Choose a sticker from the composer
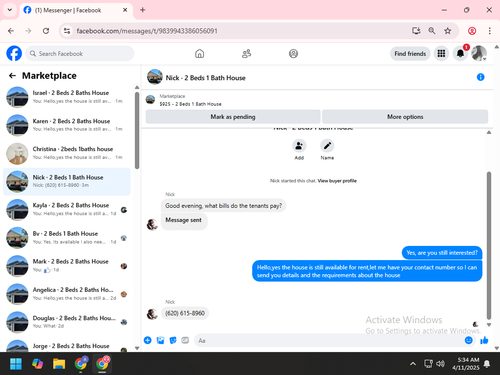 (173, 340)
